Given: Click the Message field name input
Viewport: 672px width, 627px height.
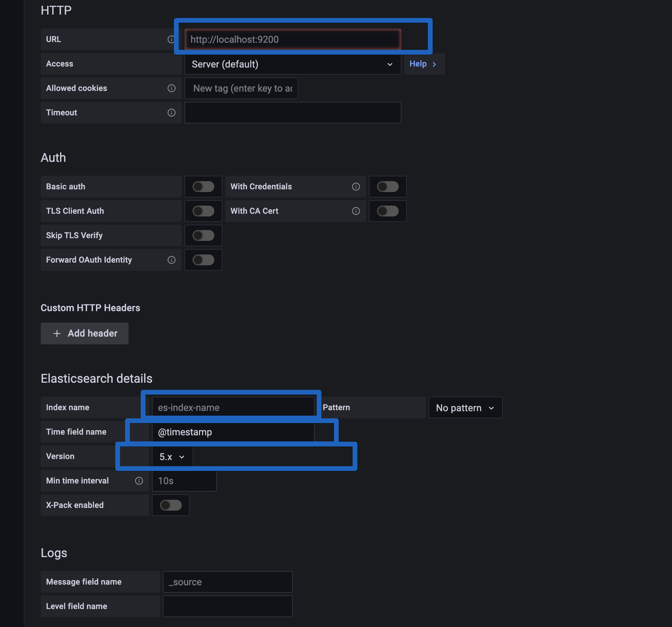Looking at the screenshot, I should pos(228,582).
